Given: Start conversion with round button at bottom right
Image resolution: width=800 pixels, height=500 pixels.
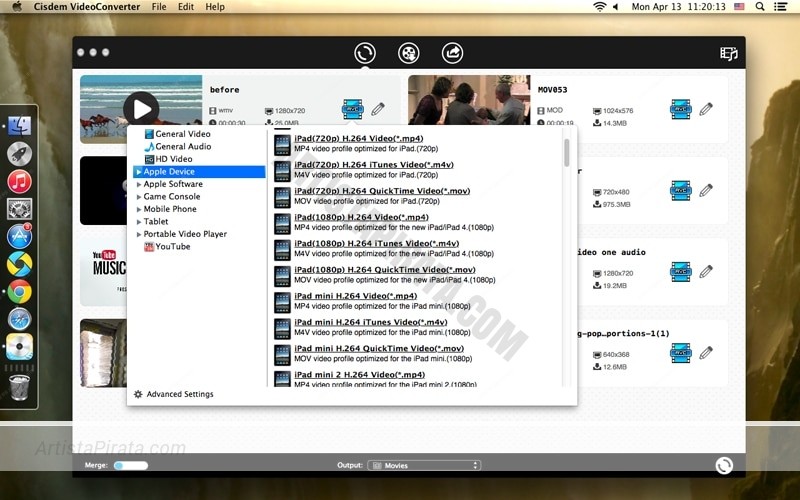Looking at the screenshot, I should click(724, 465).
